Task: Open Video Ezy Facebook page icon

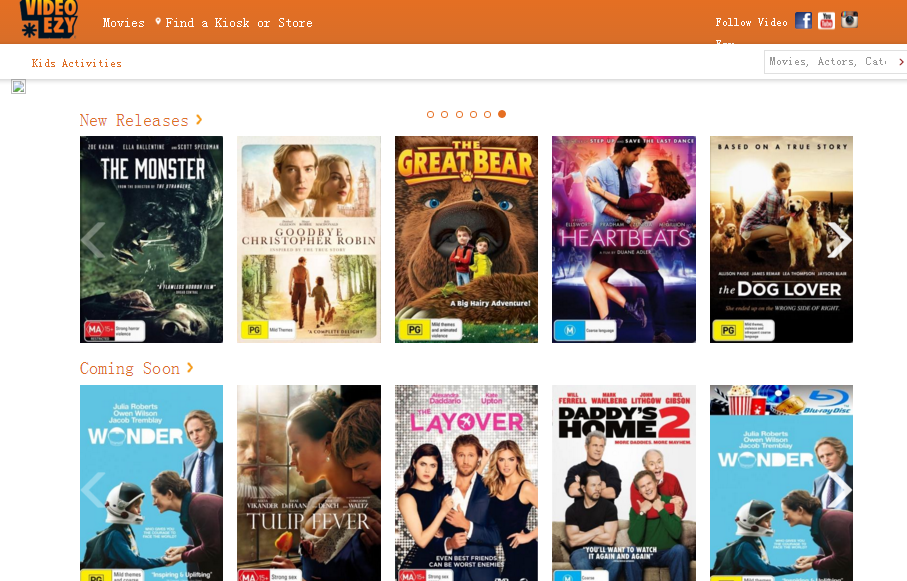Action: click(x=803, y=20)
